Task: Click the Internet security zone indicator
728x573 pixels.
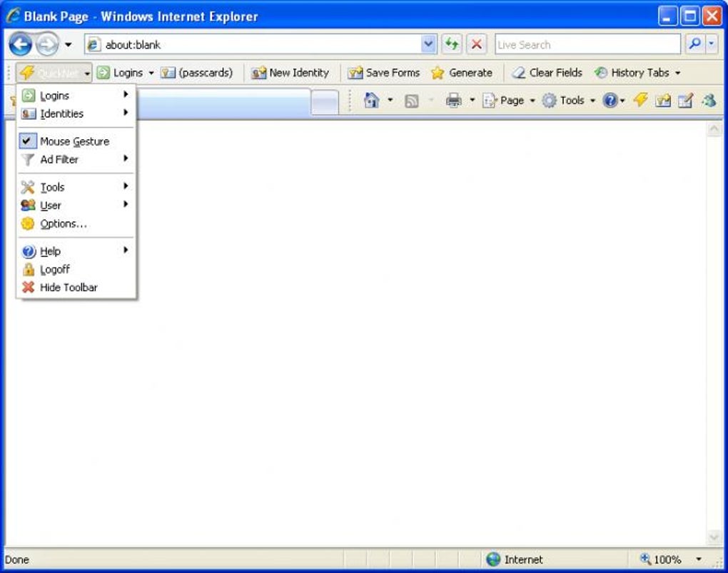Action: click(x=514, y=559)
